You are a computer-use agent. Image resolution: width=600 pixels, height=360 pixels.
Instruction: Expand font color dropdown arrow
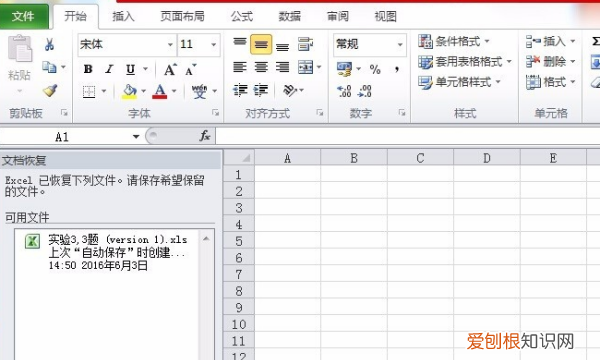(x=174, y=91)
